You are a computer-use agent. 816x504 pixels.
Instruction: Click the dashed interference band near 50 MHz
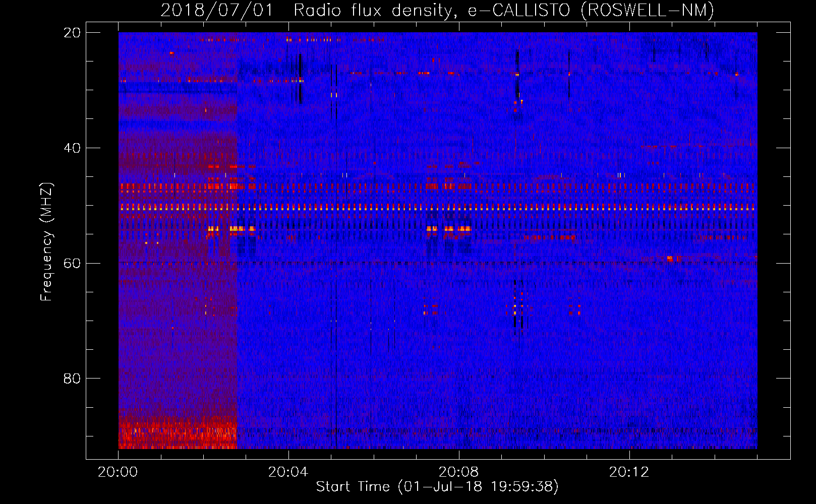point(438,207)
